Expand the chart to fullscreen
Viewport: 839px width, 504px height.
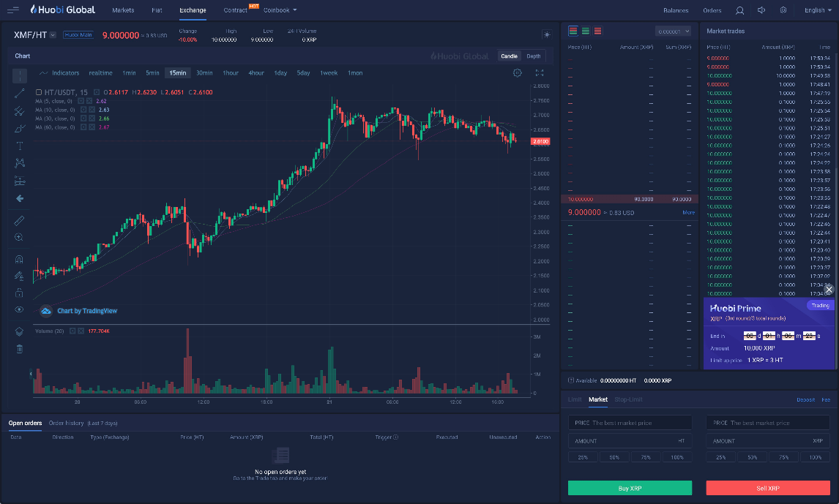coord(540,72)
